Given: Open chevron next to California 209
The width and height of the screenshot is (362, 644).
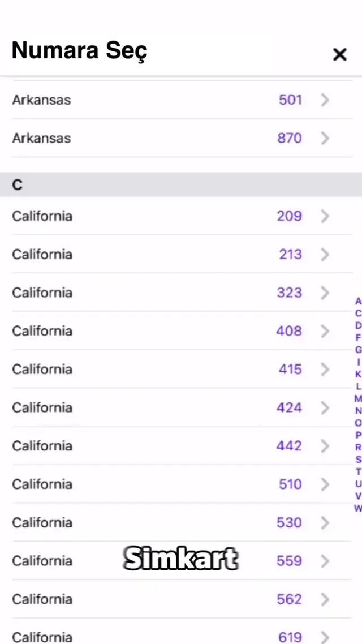Looking at the screenshot, I should [325, 216].
